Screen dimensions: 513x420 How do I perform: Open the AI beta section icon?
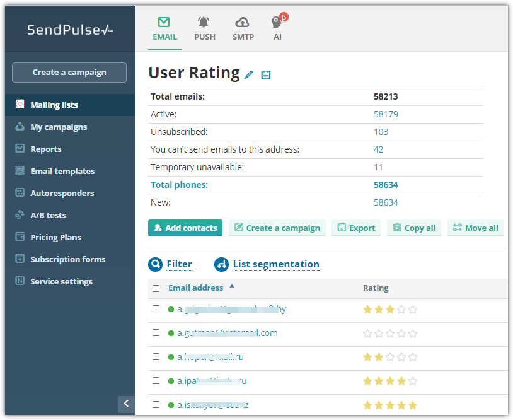point(278,29)
